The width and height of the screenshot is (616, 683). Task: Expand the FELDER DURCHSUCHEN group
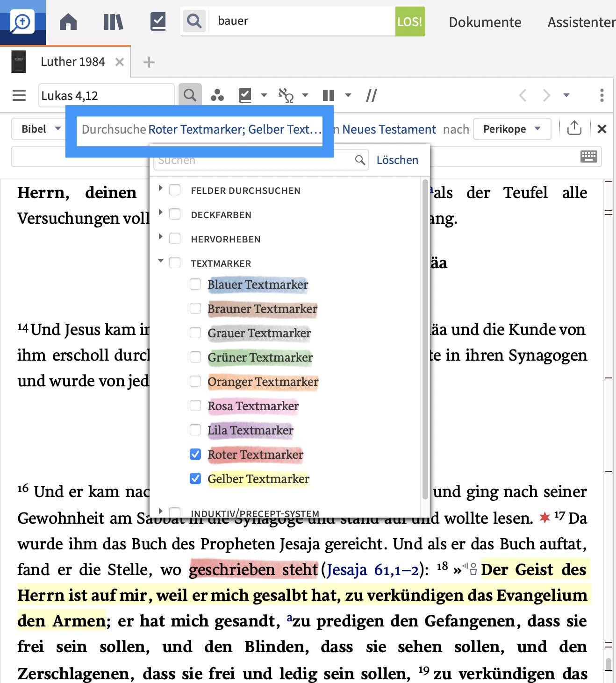click(x=160, y=188)
